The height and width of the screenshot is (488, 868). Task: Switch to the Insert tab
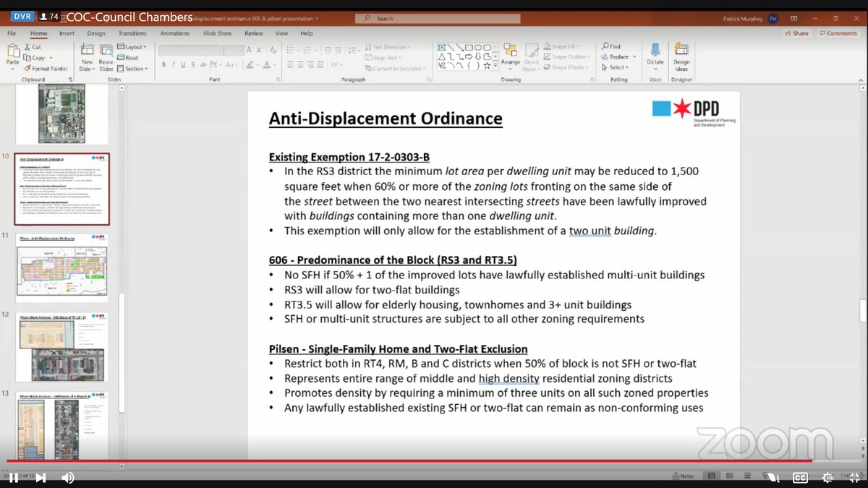pos(67,33)
